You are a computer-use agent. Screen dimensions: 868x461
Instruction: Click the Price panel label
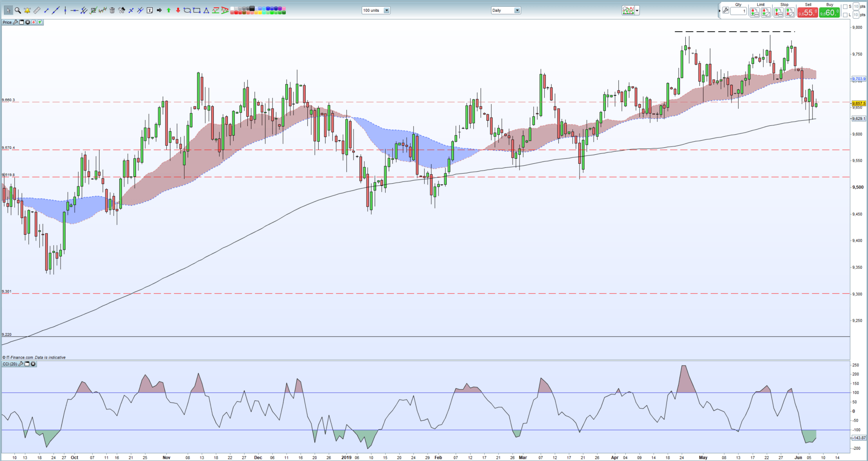tap(7, 22)
